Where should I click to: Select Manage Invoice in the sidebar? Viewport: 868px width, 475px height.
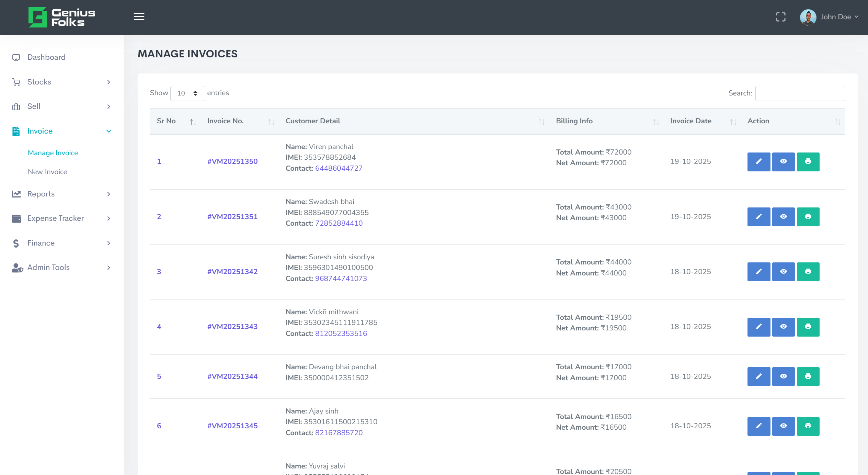click(x=53, y=152)
